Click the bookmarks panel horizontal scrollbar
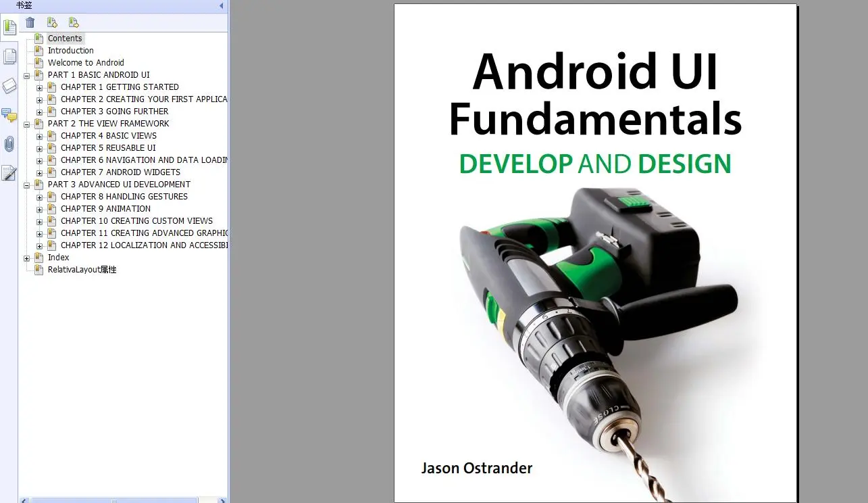 pos(115,500)
